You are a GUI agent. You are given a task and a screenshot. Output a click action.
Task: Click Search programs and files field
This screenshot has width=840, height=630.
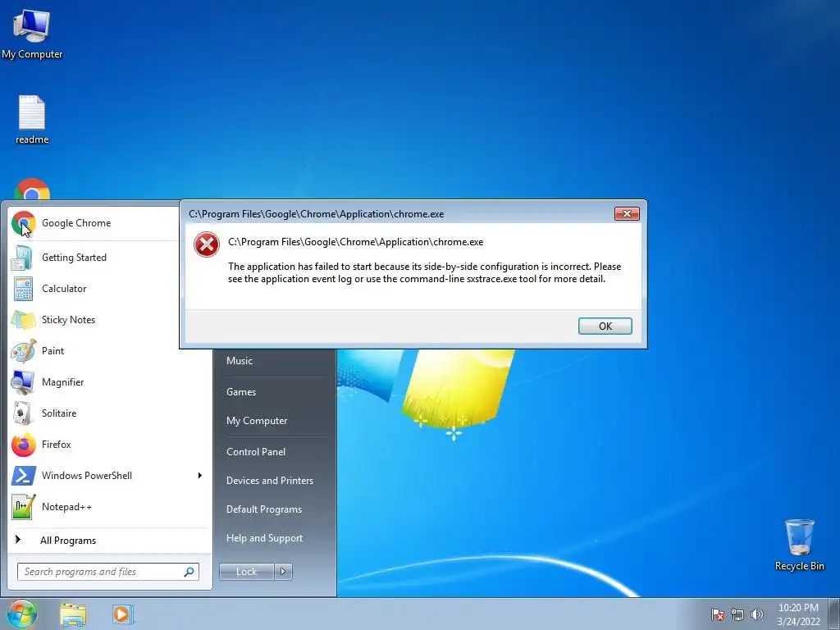click(108, 572)
